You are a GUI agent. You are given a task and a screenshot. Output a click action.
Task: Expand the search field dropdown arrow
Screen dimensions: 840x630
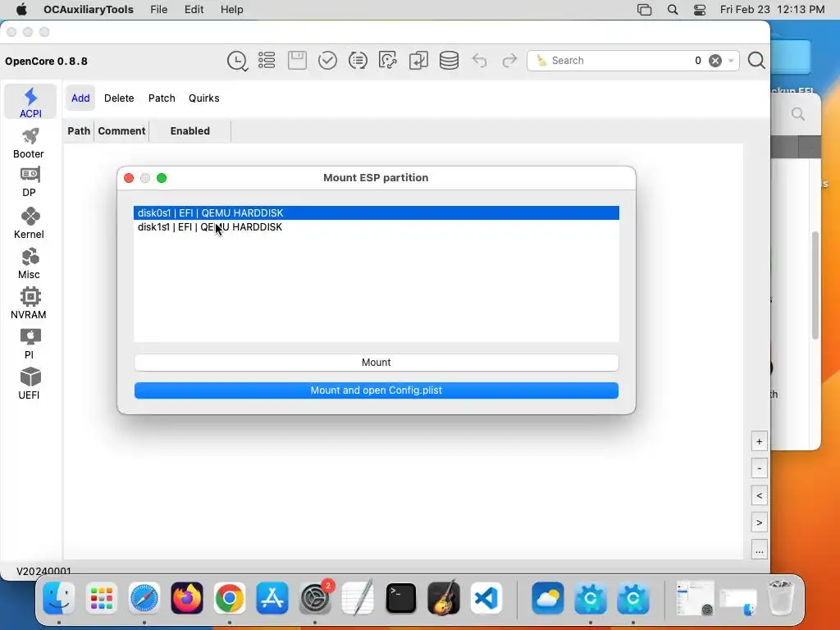(x=731, y=61)
